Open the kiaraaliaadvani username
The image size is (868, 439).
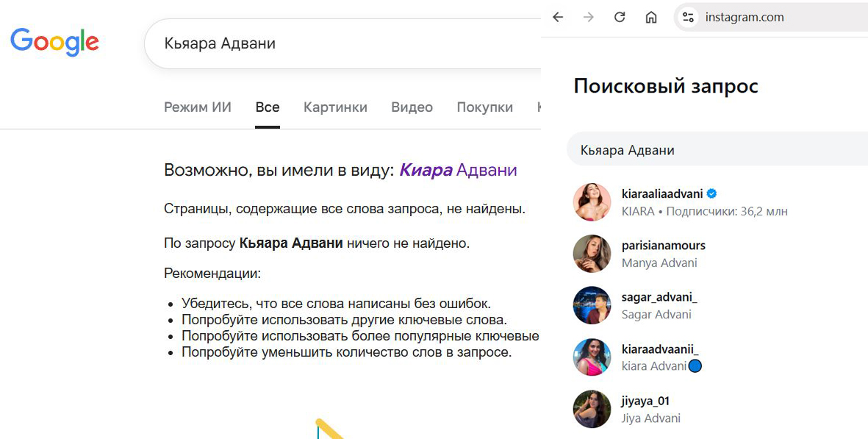coord(662,193)
